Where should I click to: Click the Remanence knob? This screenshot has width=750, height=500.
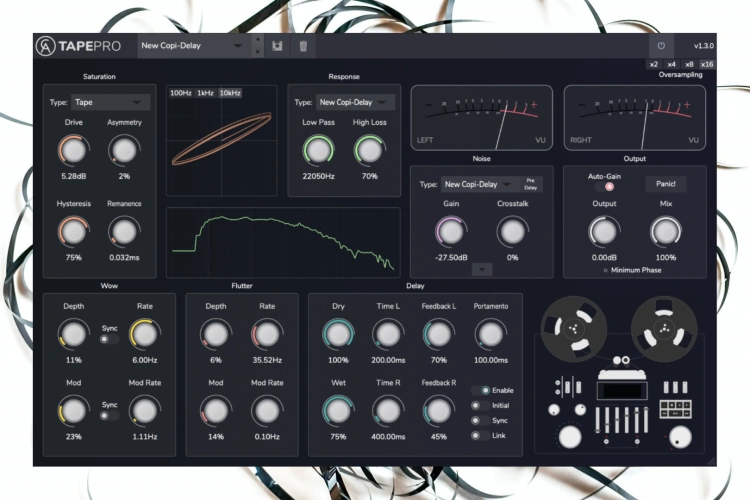(124, 231)
